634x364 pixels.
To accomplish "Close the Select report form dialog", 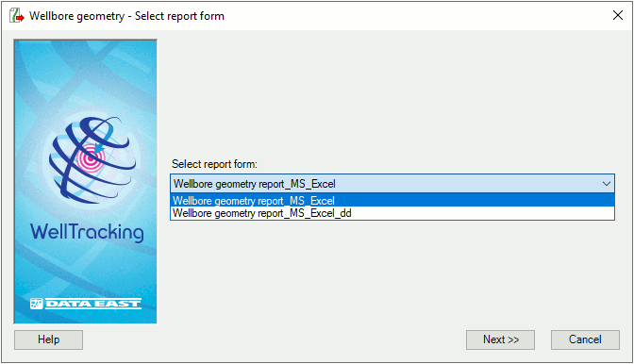I will [617, 15].
